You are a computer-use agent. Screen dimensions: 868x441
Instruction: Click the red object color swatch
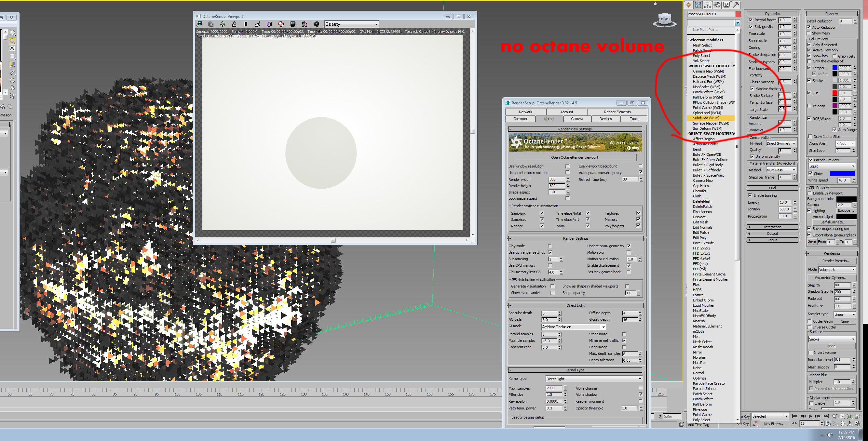tap(738, 14)
